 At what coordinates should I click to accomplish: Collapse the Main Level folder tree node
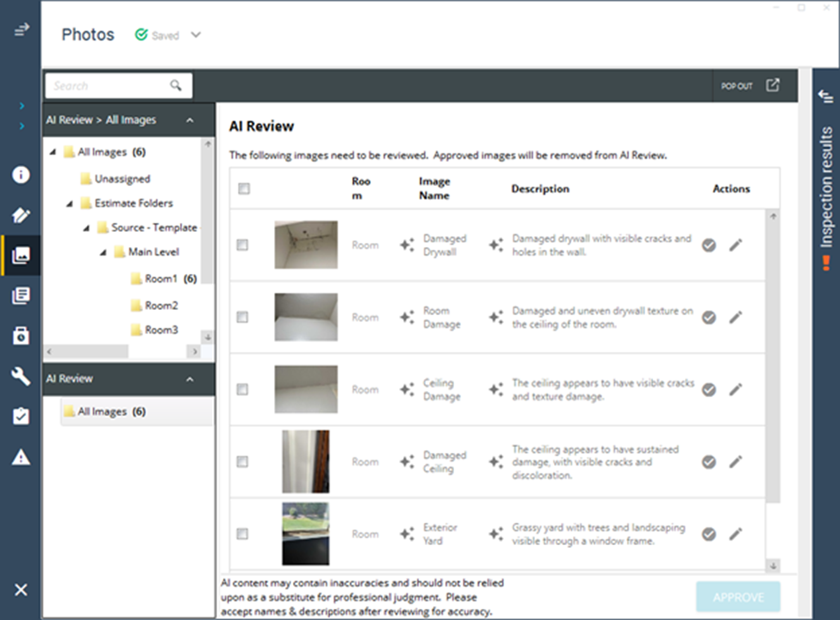(103, 252)
